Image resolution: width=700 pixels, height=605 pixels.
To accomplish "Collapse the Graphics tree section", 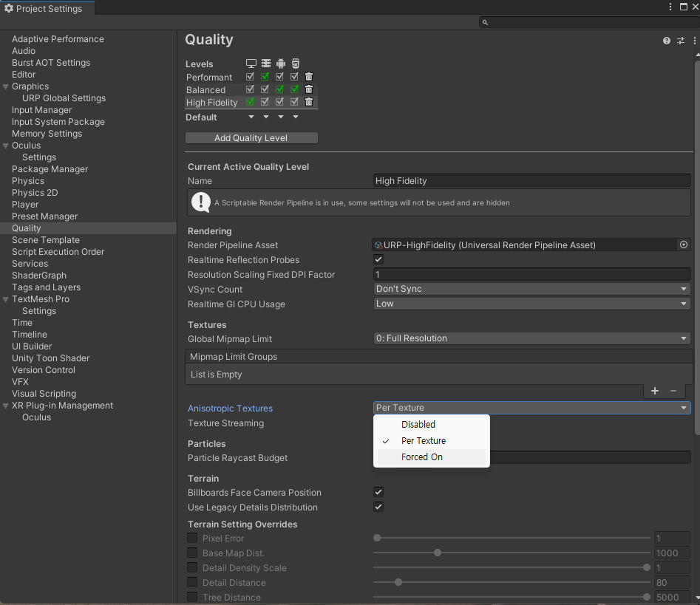I will 6,86.
